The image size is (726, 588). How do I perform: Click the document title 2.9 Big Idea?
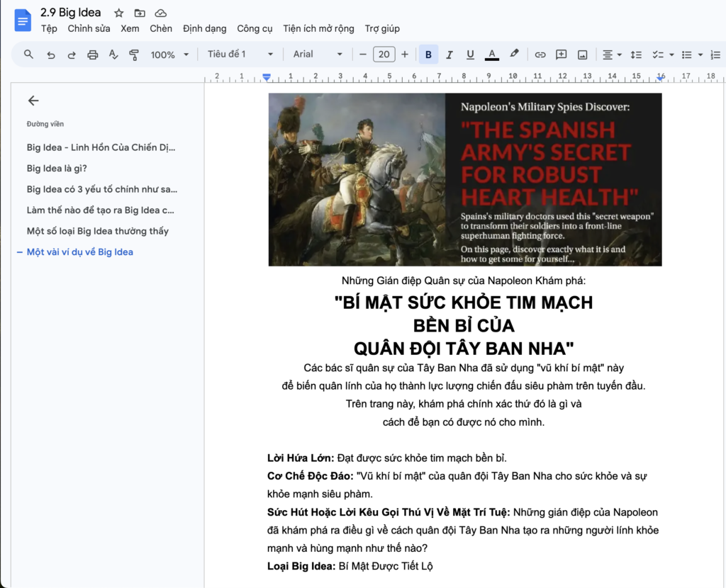[x=70, y=13]
